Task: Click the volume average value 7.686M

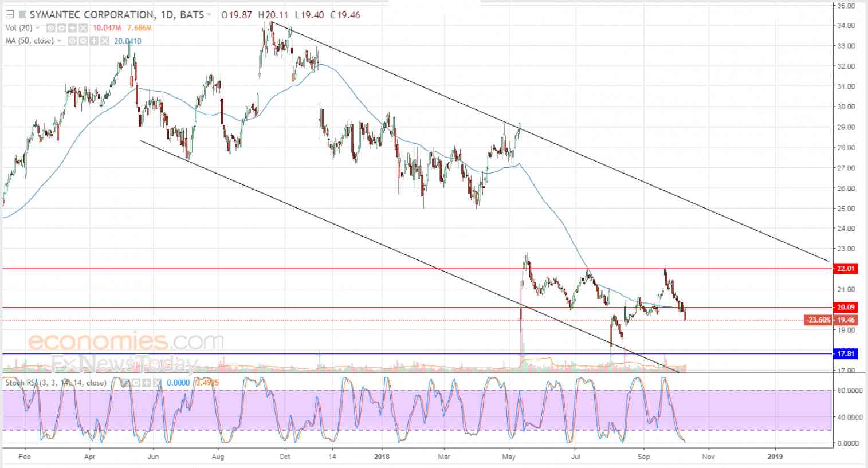Action: (139, 28)
